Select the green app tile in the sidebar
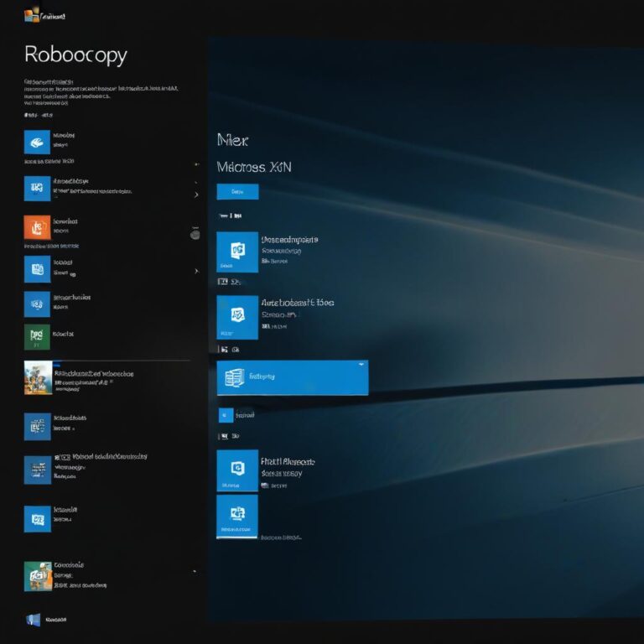The width and height of the screenshot is (644, 644). coord(37,336)
